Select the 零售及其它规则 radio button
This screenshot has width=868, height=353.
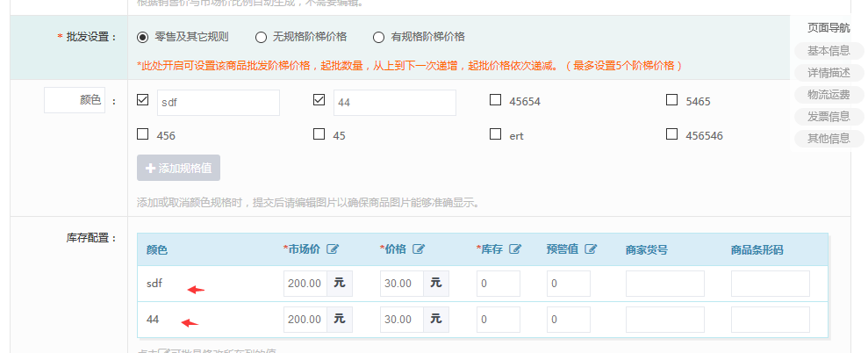pyautogui.click(x=143, y=38)
